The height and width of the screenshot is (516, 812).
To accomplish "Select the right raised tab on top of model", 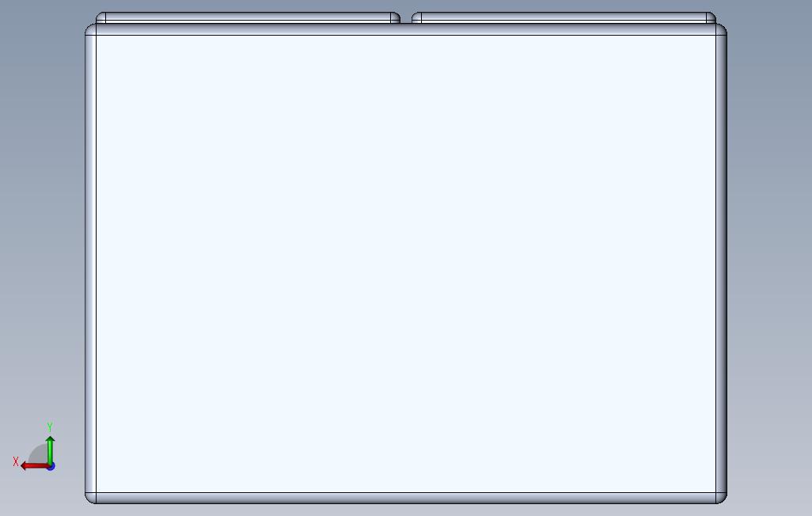I will click(564, 17).
